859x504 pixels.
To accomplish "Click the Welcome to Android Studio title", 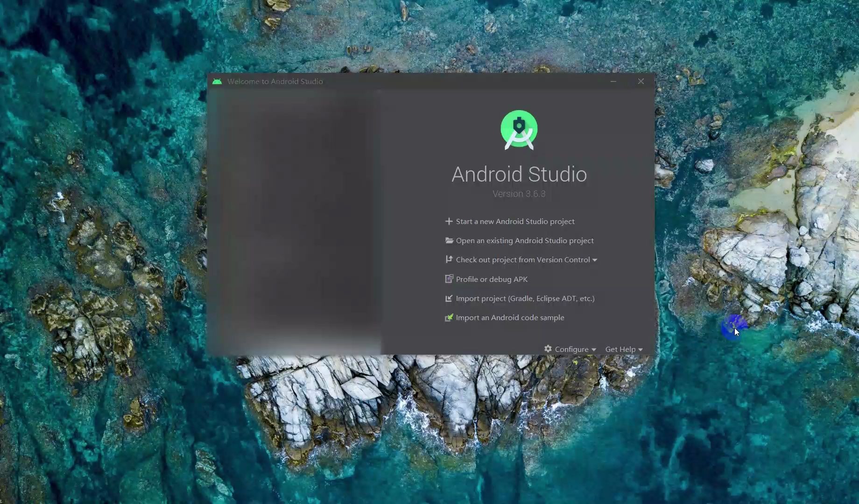I will point(275,81).
